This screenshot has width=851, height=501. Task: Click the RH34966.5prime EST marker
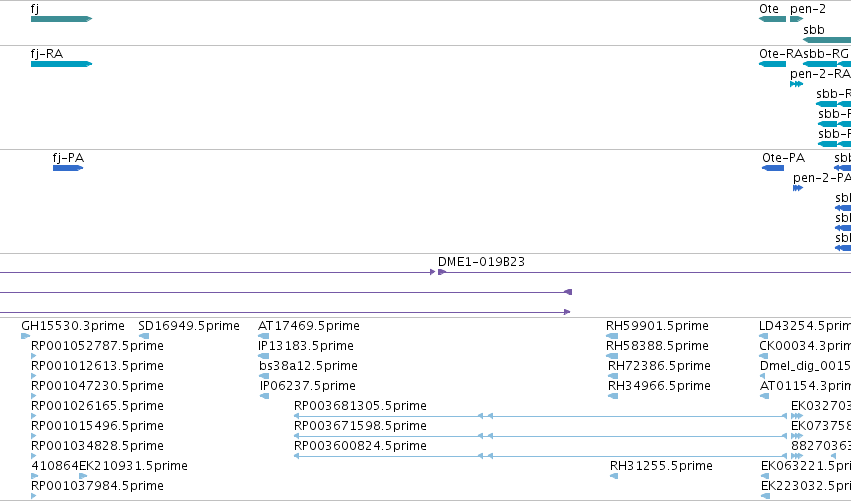tap(613, 396)
